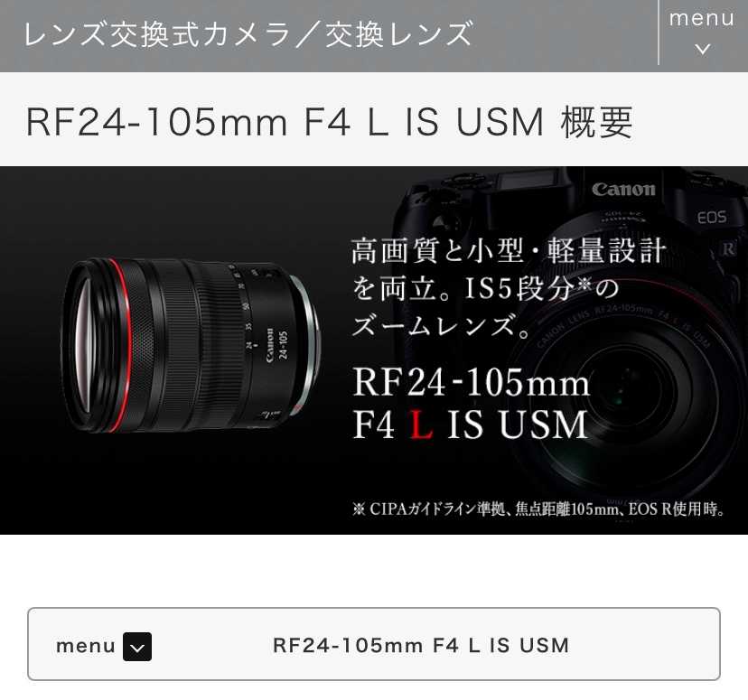748x700 pixels.
Task: Open レンズ交換式カメラ／交換レンズ category link
Action: (x=248, y=34)
